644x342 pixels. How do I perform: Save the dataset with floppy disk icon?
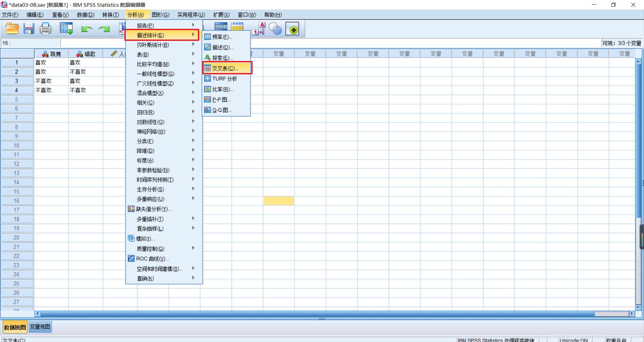pyautogui.click(x=29, y=29)
